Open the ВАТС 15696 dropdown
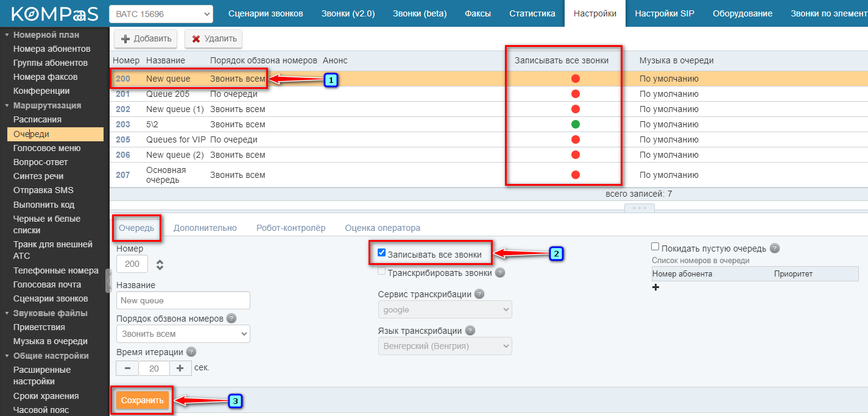Viewport: 868px width, 416px height. [161, 13]
